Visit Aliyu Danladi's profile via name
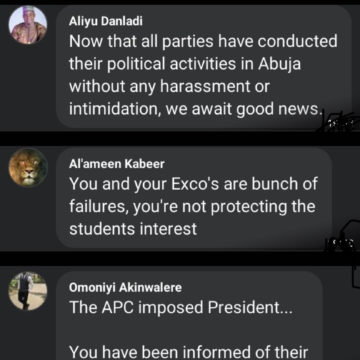 [x=106, y=22]
